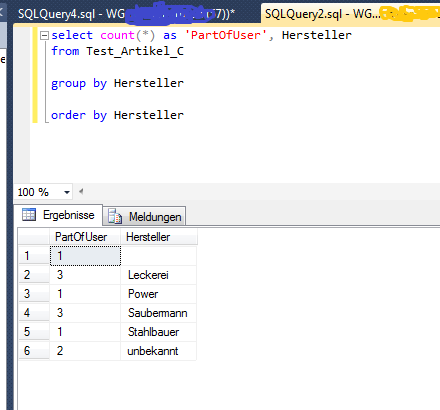Select row header 2 in results
The image size is (440, 410).
click(x=34, y=275)
